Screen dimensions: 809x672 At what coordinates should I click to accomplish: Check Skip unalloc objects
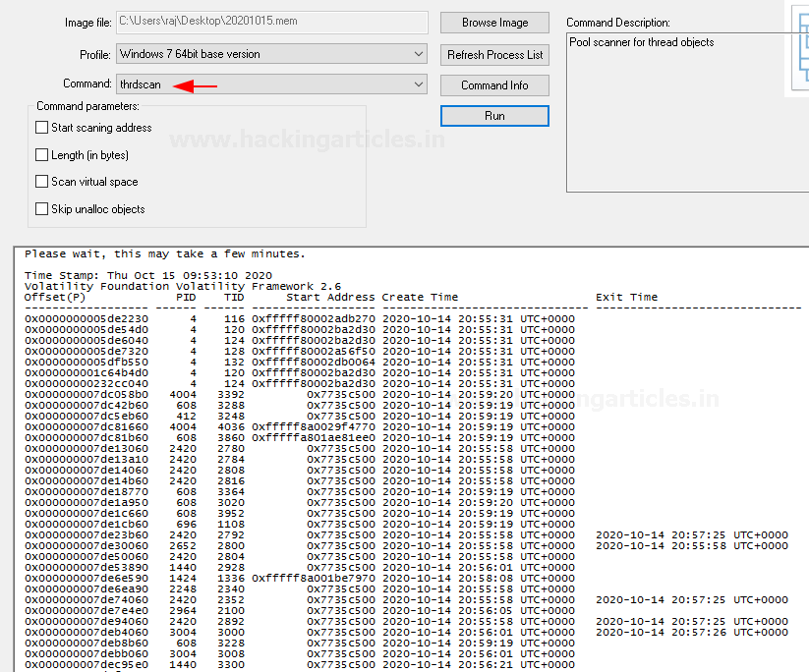tap(42, 209)
